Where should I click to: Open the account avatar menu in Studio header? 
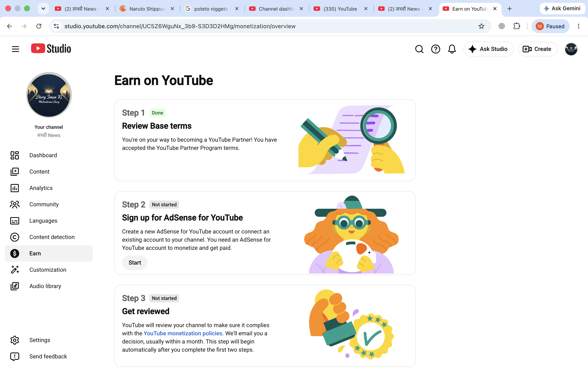571,49
